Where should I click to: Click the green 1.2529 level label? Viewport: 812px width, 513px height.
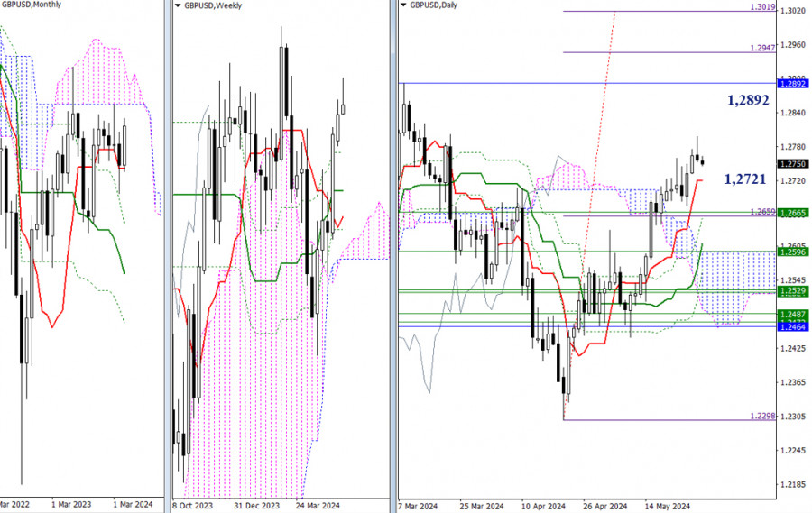click(x=792, y=291)
